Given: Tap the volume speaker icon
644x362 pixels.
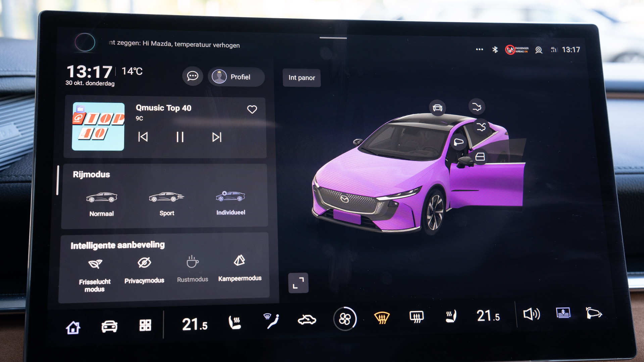Looking at the screenshot, I should pos(531,314).
